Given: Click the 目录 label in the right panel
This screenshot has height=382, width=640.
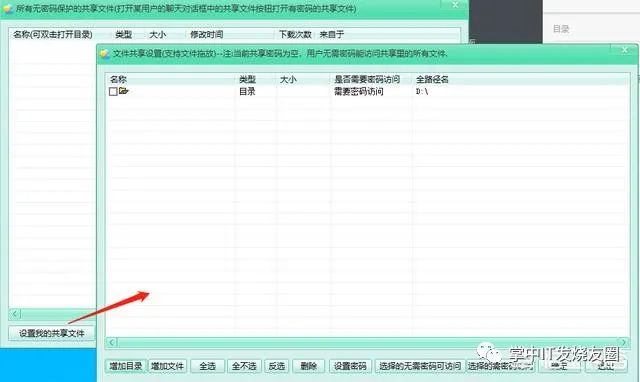Looking at the screenshot, I should (561, 29).
